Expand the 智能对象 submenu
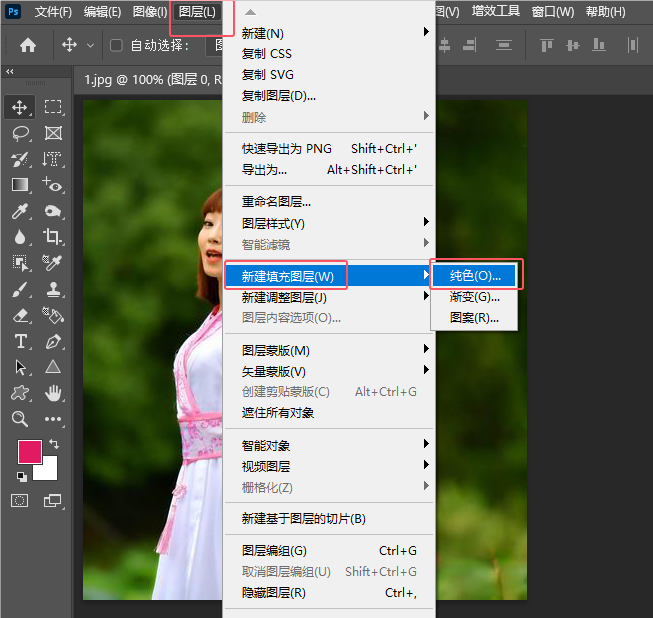 coord(329,445)
